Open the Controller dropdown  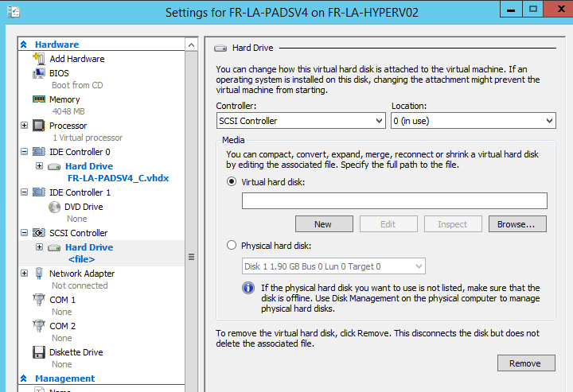(301, 121)
